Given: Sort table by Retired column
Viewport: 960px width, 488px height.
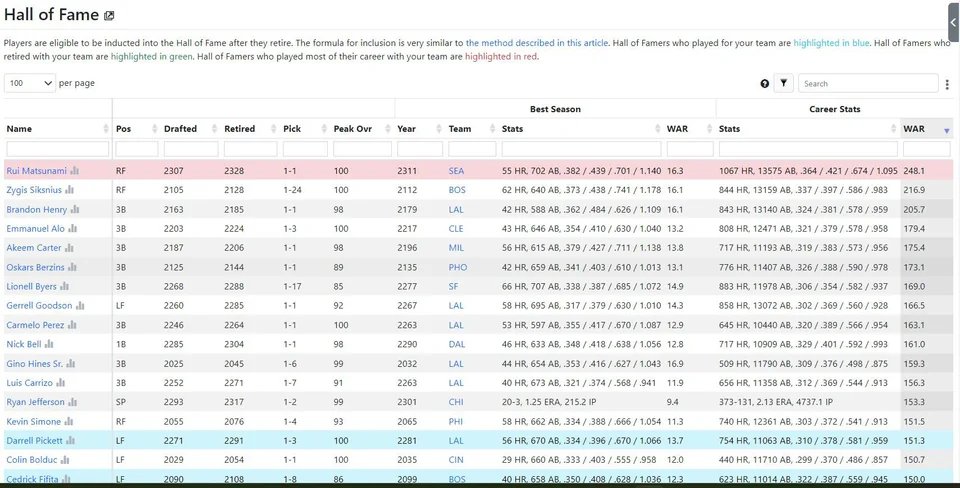Looking at the screenshot, I should (x=250, y=129).
